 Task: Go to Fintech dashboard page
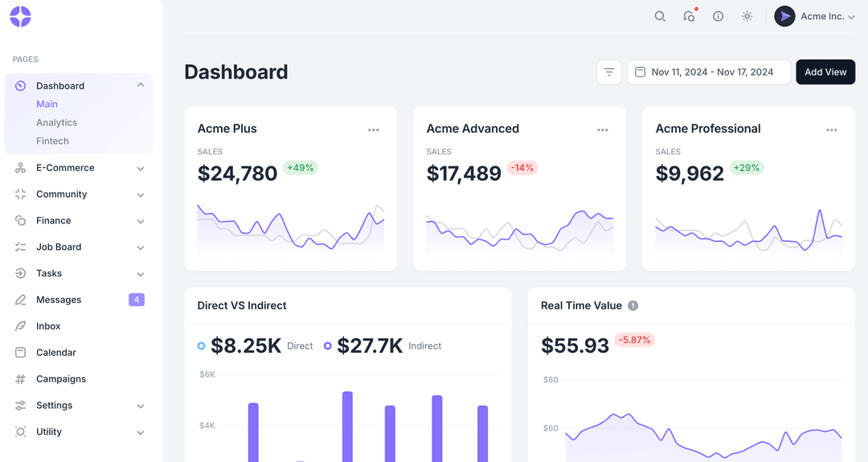(x=52, y=141)
